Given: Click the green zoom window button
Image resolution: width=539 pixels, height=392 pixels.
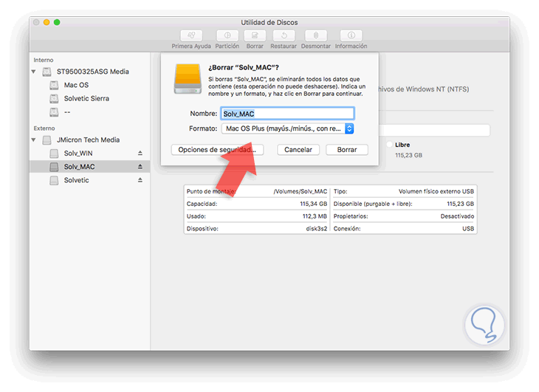Looking at the screenshot, I should [x=57, y=22].
